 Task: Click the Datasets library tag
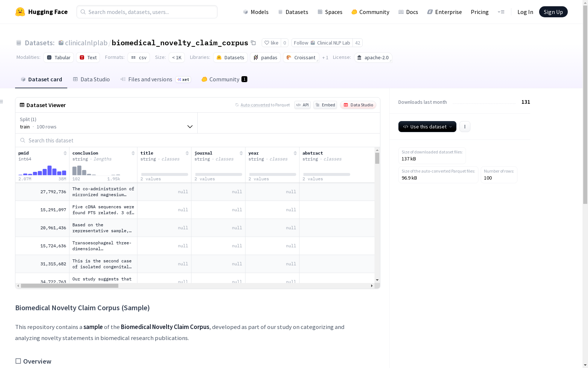coord(230,57)
